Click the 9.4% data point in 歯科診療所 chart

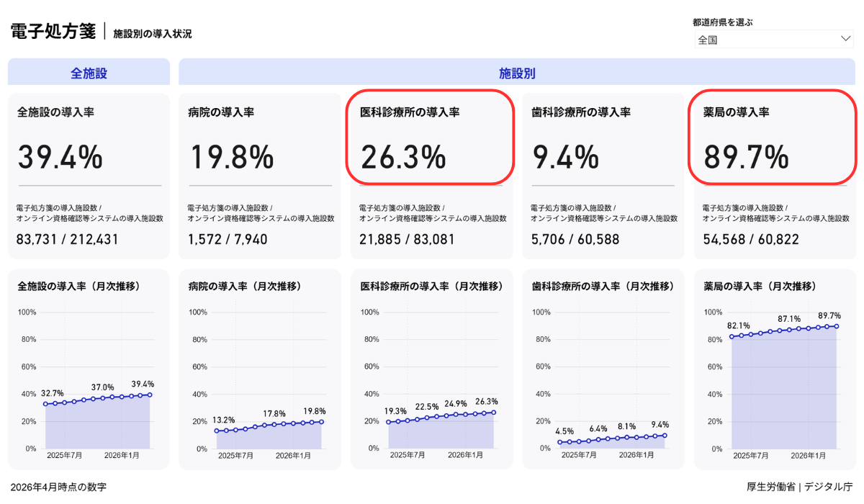(x=665, y=435)
